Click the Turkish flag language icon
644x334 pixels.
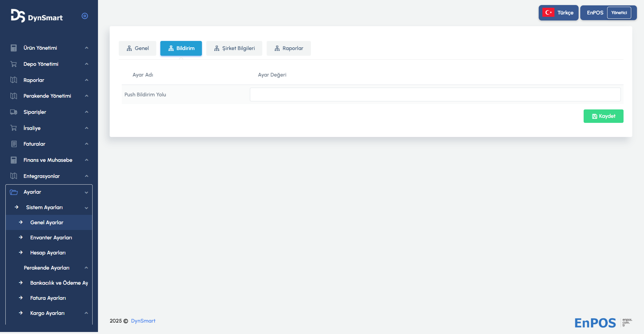click(548, 13)
